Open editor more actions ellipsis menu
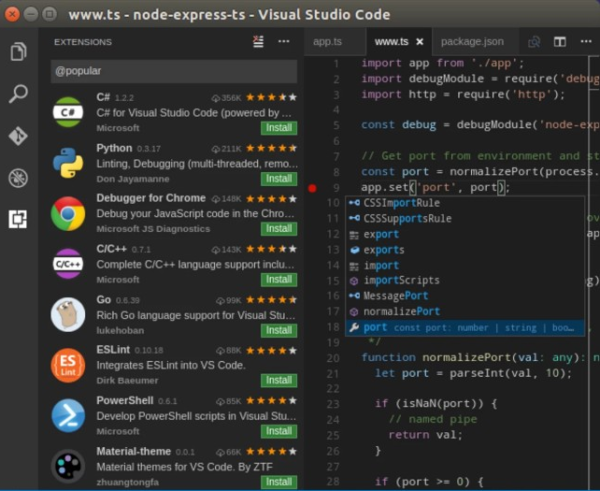 (x=586, y=41)
